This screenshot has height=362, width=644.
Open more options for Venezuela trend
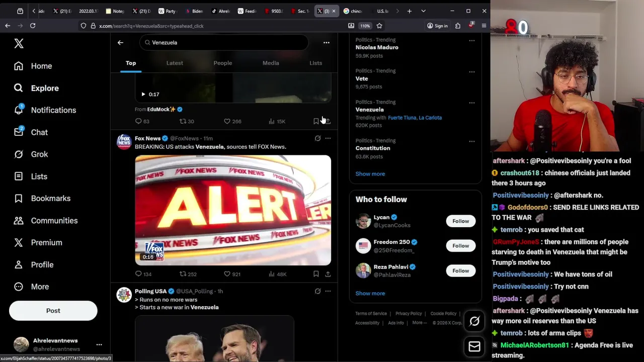pos(471,103)
